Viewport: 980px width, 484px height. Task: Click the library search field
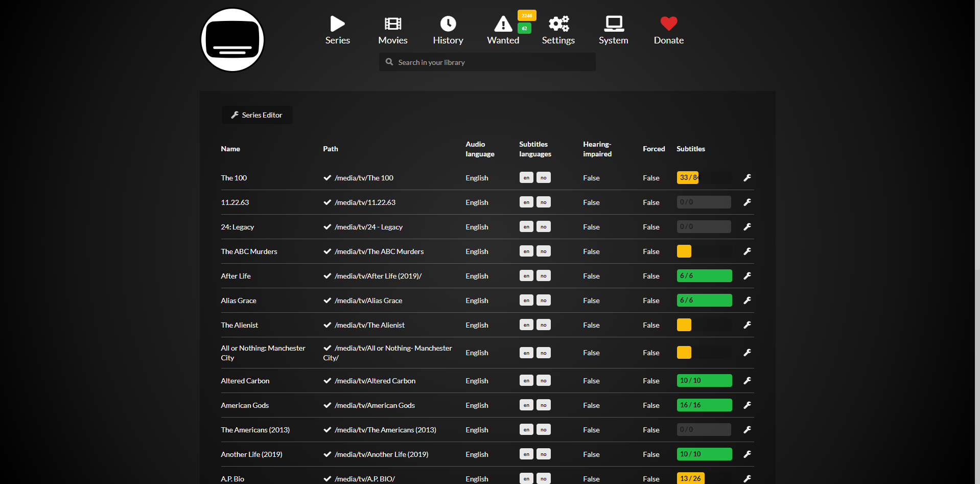[487, 62]
